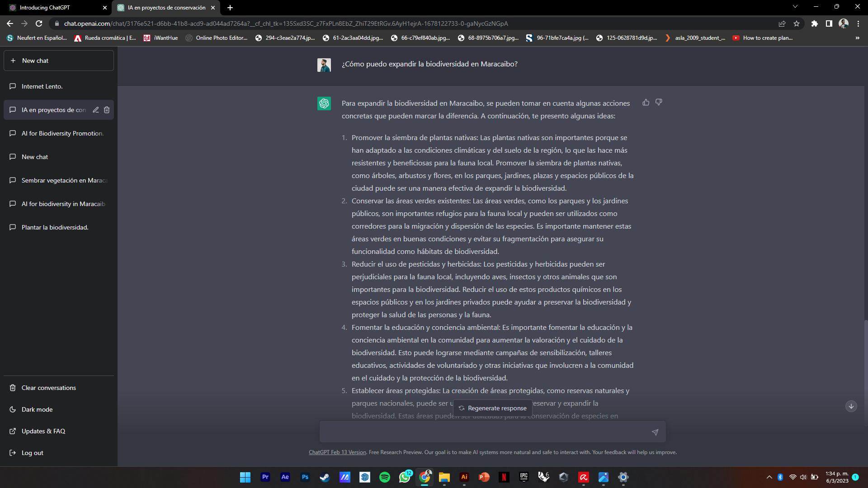Click the thumbs down icon on the response
The height and width of the screenshot is (488, 868).
659,103
